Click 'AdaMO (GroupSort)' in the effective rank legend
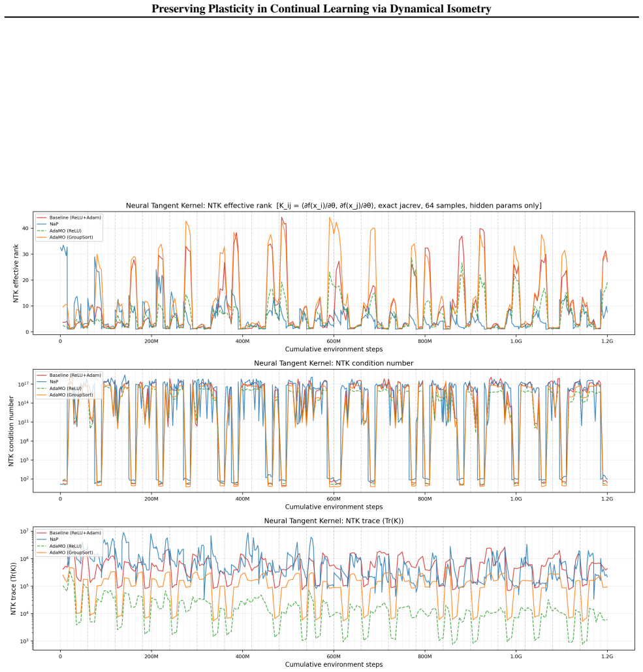 click(x=71, y=238)
